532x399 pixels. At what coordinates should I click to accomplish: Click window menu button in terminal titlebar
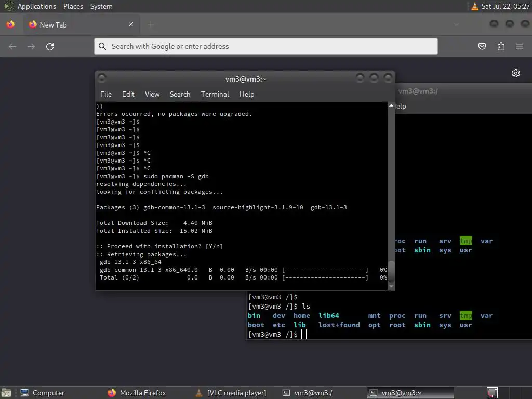coord(102,78)
